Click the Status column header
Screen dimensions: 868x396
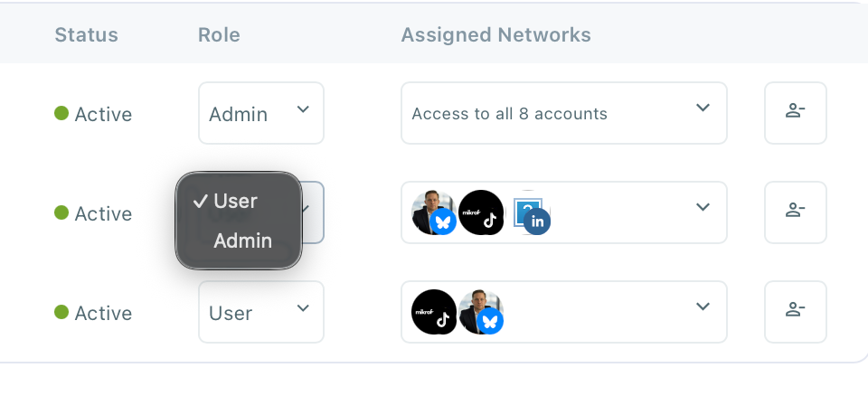click(x=86, y=35)
